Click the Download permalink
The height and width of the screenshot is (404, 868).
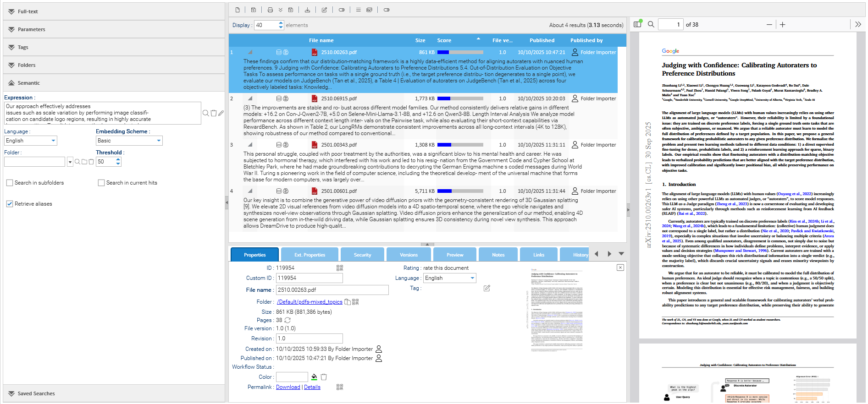[288, 387]
